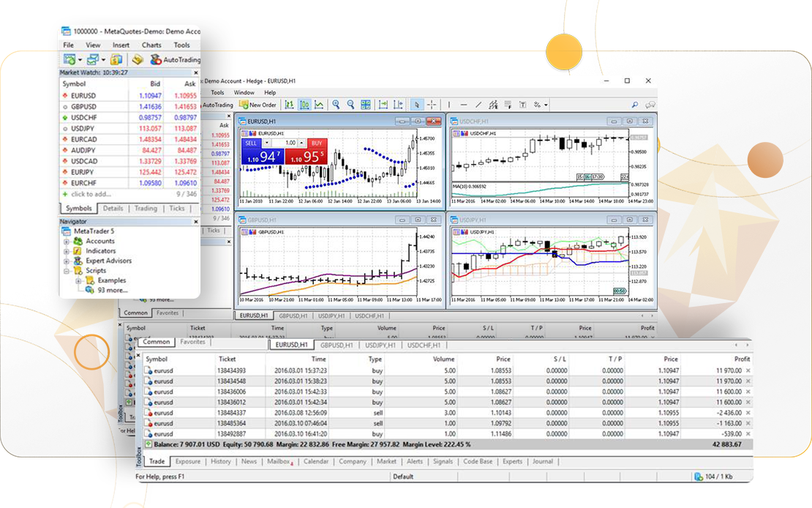The image size is (812, 508).
Task: Switch to the History tab in Toolbox
Action: [x=221, y=462]
